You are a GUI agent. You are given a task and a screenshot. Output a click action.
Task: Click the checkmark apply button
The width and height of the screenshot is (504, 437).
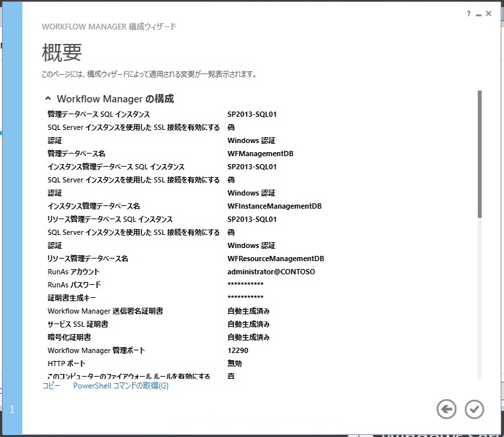tap(474, 409)
